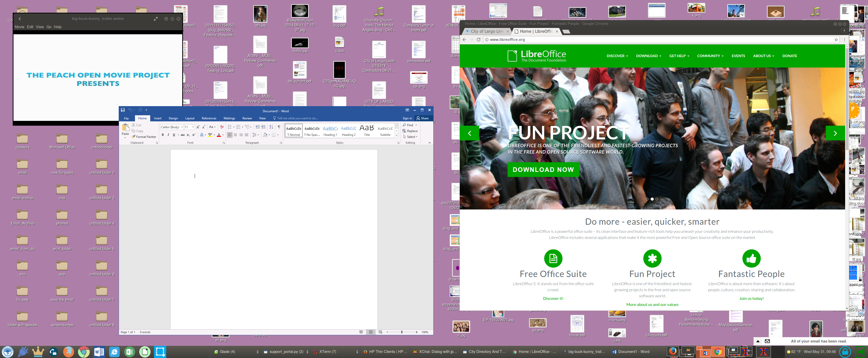868x358 pixels.
Task: Open the View menu in the video player
Action: (40, 27)
